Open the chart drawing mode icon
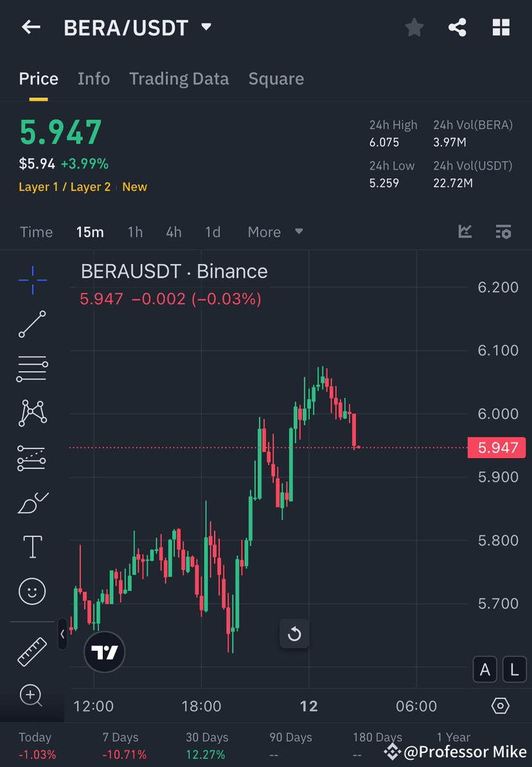Image resolution: width=532 pixels, height=767 pixels. (465, 231)
